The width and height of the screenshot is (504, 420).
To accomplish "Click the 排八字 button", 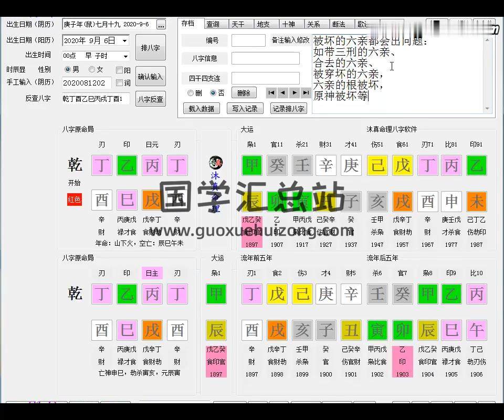I will pos(150,48).
